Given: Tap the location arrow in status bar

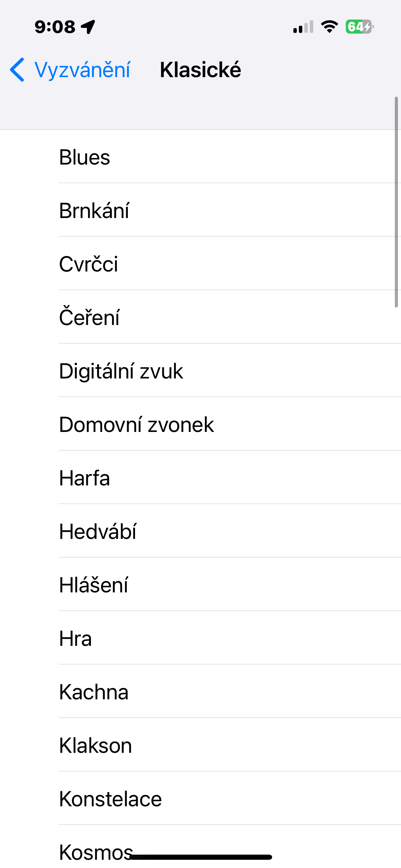Looking at the screenshot, I should point(88,27).
